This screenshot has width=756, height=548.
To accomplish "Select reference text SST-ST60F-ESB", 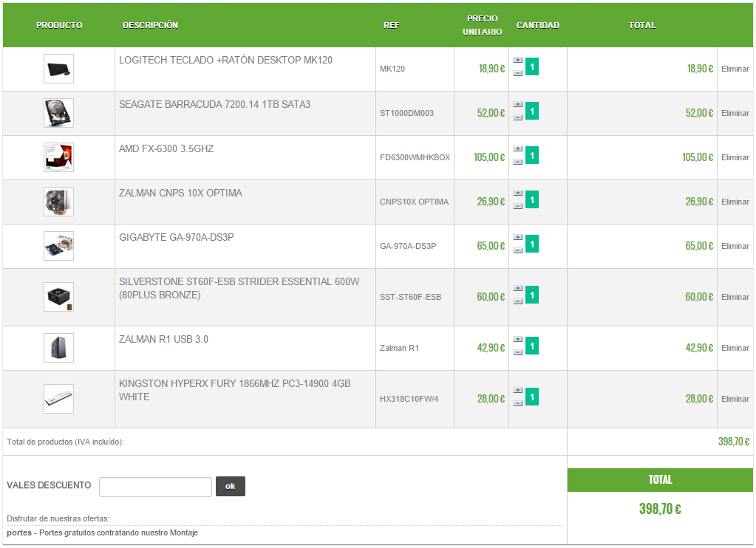I will (410, 298).
